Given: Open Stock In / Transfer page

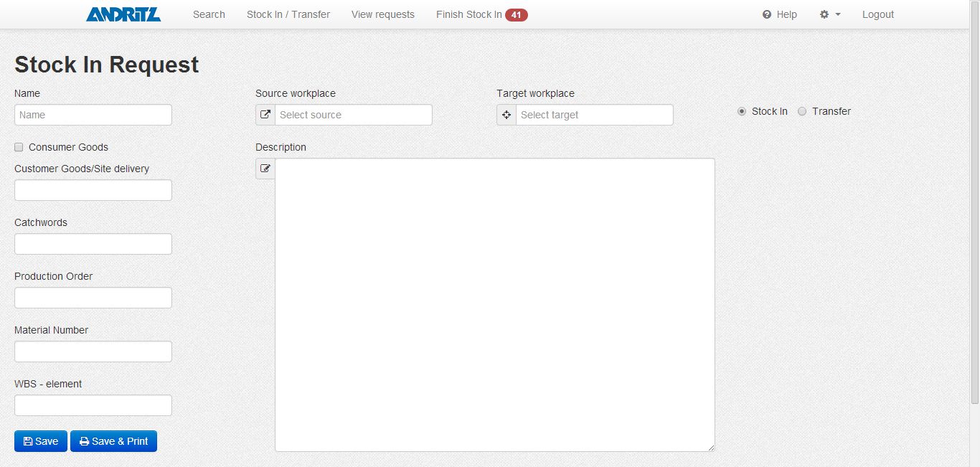Looking at the screenshot, I should 288,14.
